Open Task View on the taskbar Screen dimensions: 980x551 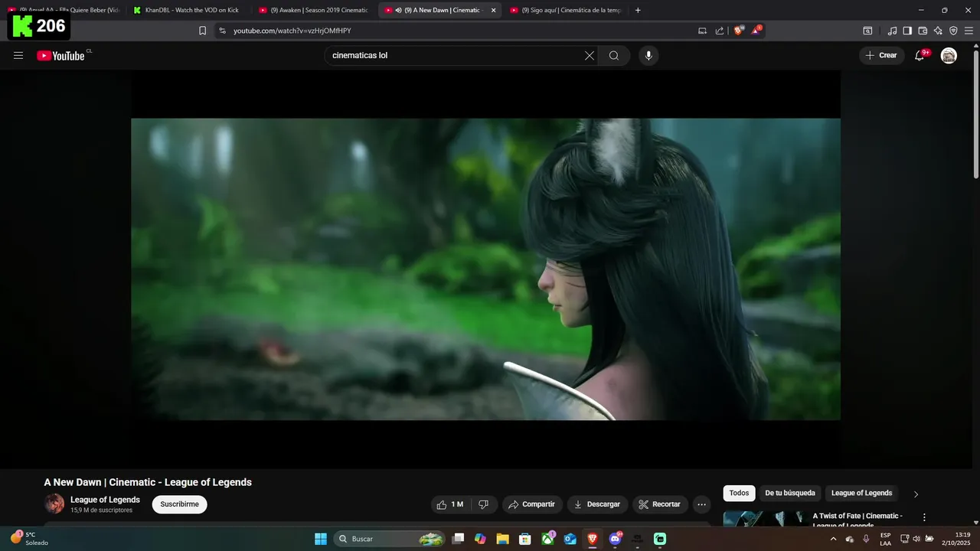(x=458, y=539)
